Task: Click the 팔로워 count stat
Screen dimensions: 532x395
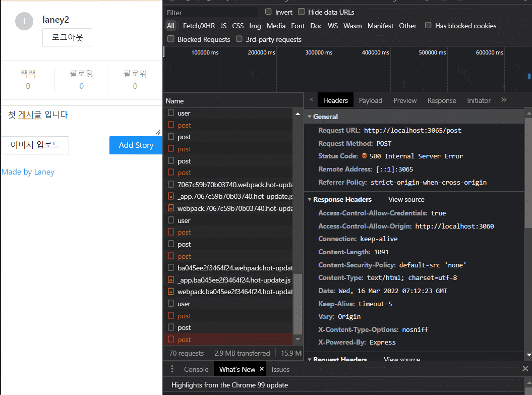Action: point(135,80)
